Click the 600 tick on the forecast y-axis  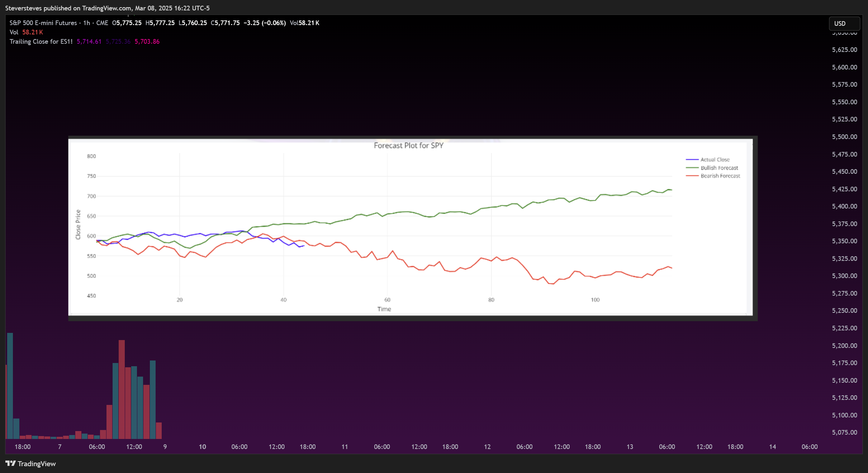pos(91,236)
